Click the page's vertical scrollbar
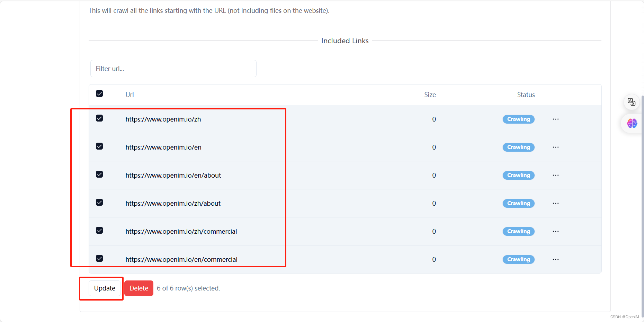Viewport: 644px width, 322px height. pyautogui.click(x=642, y=206)
